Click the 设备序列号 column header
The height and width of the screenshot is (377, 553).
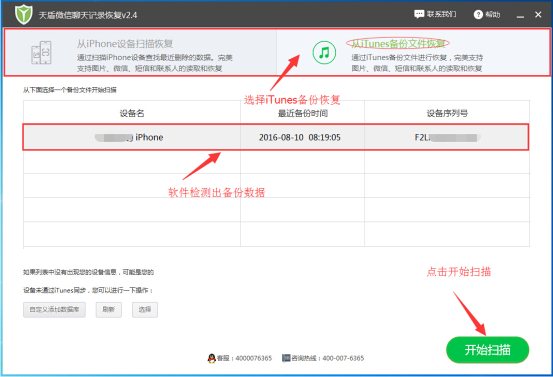(x=447, y=113)
